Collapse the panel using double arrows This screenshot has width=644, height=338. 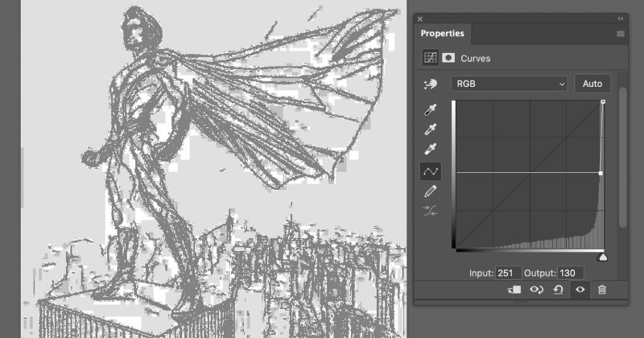pyautogui.click(x=621, y=18)
